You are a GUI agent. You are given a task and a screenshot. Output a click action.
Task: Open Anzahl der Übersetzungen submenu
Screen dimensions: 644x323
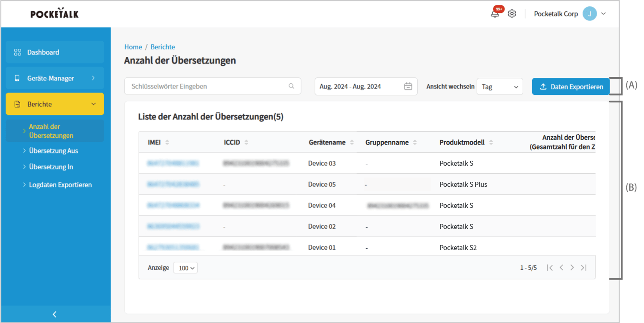55,131
